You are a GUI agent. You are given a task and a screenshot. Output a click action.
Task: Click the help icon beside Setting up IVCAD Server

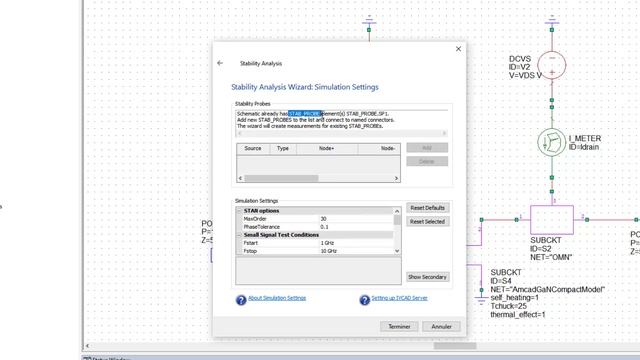pos(364,300)
